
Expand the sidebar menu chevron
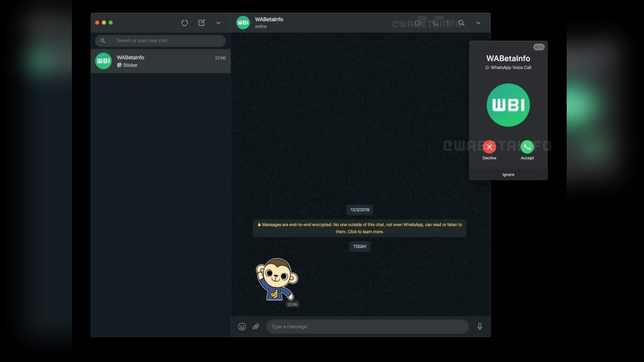pos(218,23)
